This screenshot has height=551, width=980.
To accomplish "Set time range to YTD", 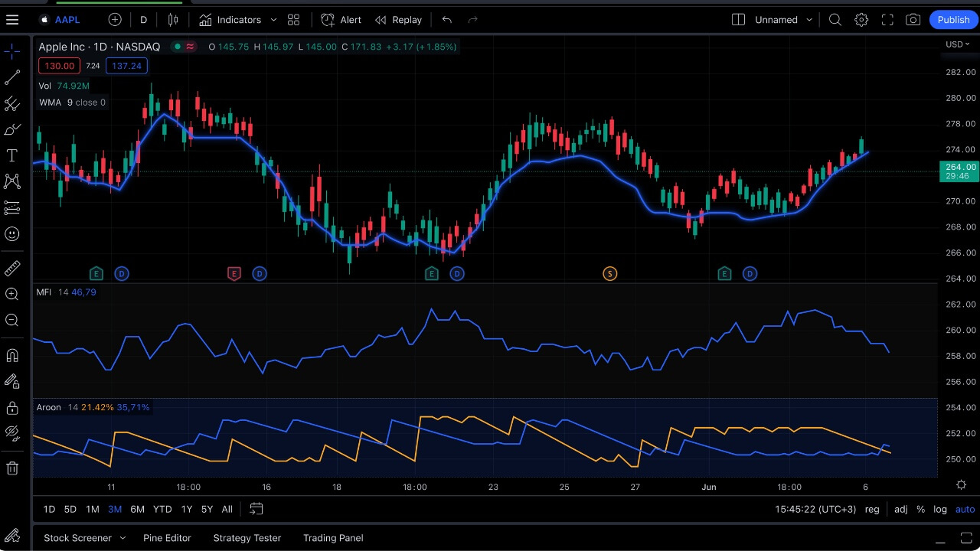I will tap(162, 509).
